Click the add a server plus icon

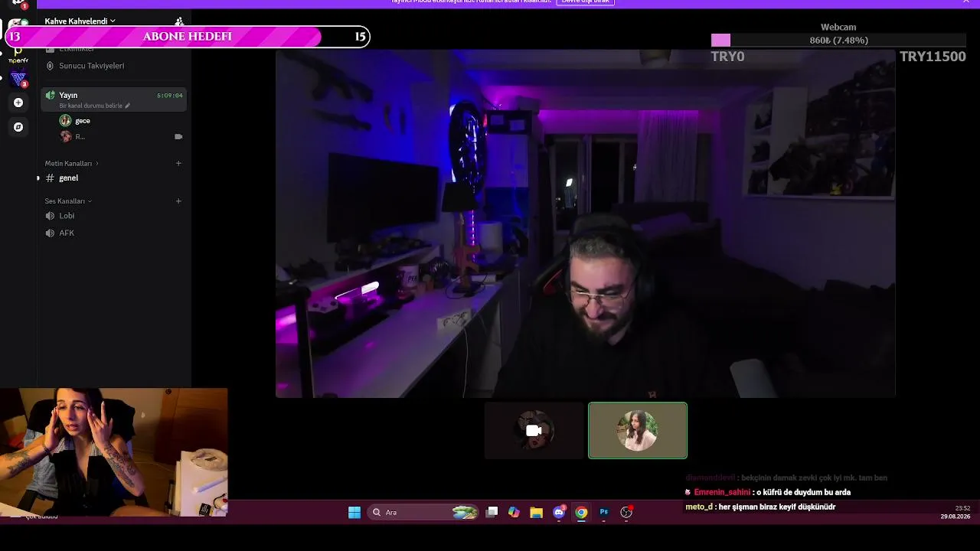click(18, 103)
